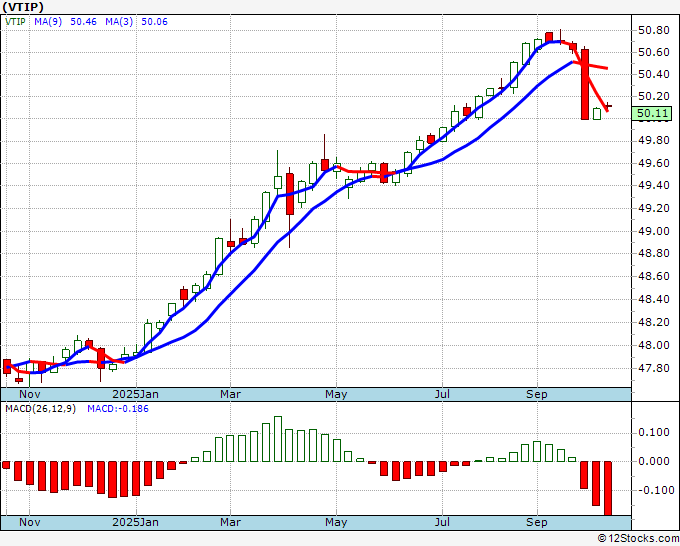Viewport: 680px width, 546px height.
Task: Select the MA(9) value 50.46
Action: click(x=83, y=22)
